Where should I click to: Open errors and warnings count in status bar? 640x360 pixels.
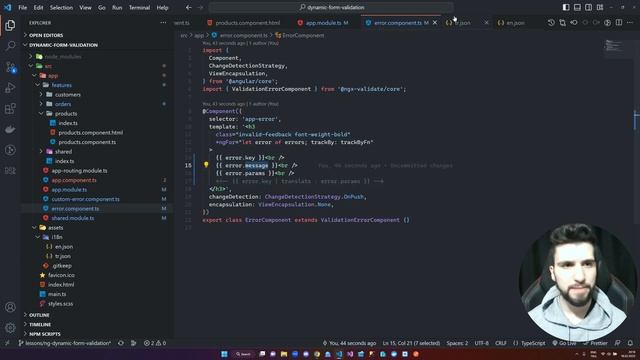[x=155, y=343]
